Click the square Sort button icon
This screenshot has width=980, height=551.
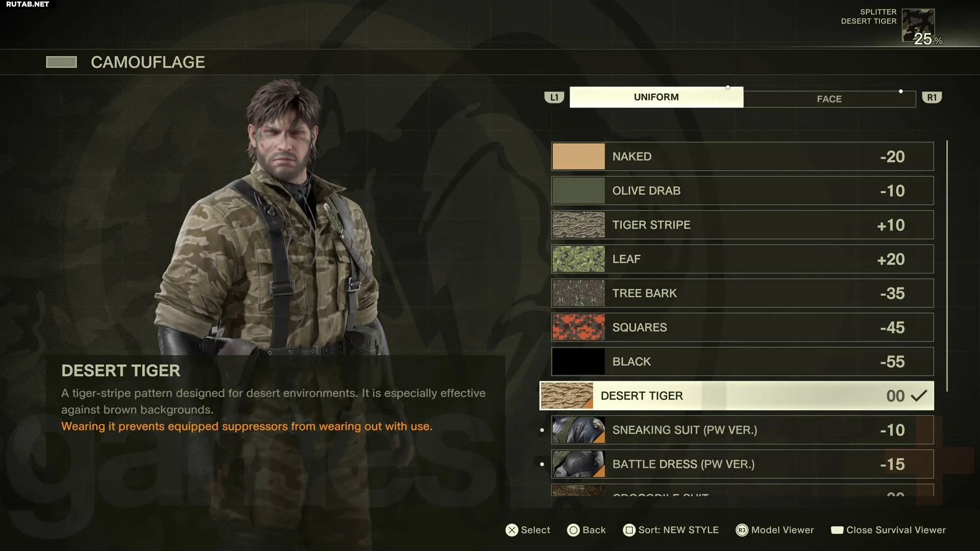[x=629, y=530]
